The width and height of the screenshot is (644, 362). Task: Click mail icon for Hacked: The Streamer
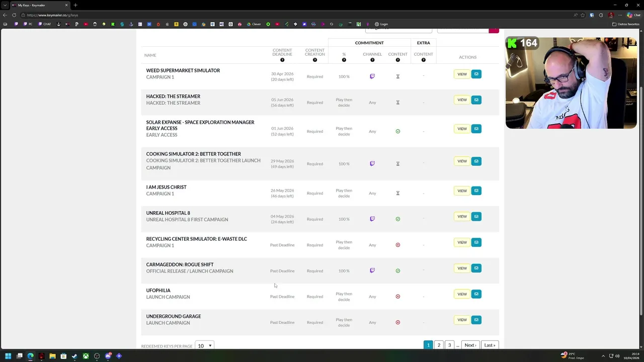pyautogui.click(x=476, y=100)
